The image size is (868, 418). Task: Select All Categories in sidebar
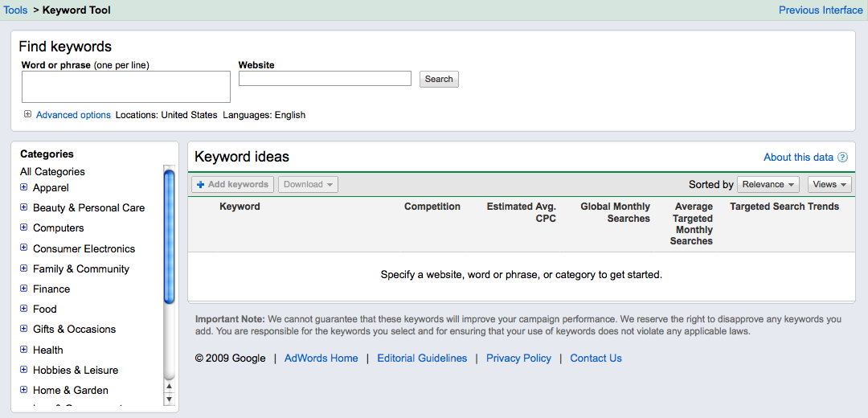click(x=52, y=171)
